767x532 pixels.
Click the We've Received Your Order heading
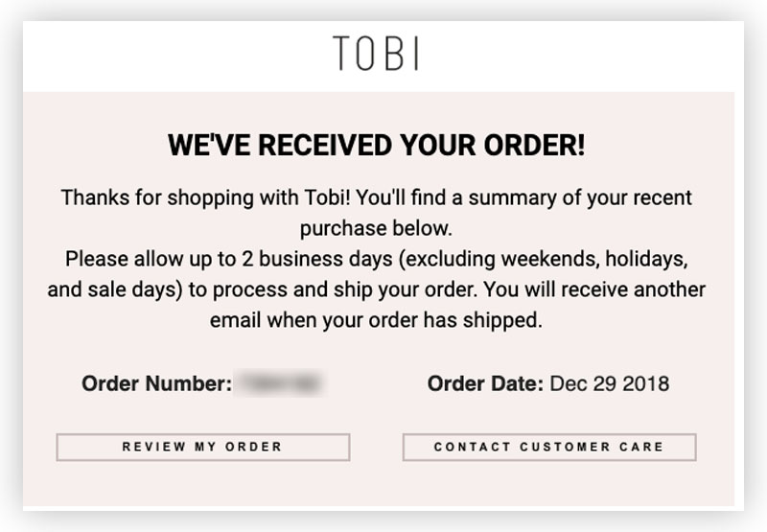pyautogui.click(x=376, y=146)
